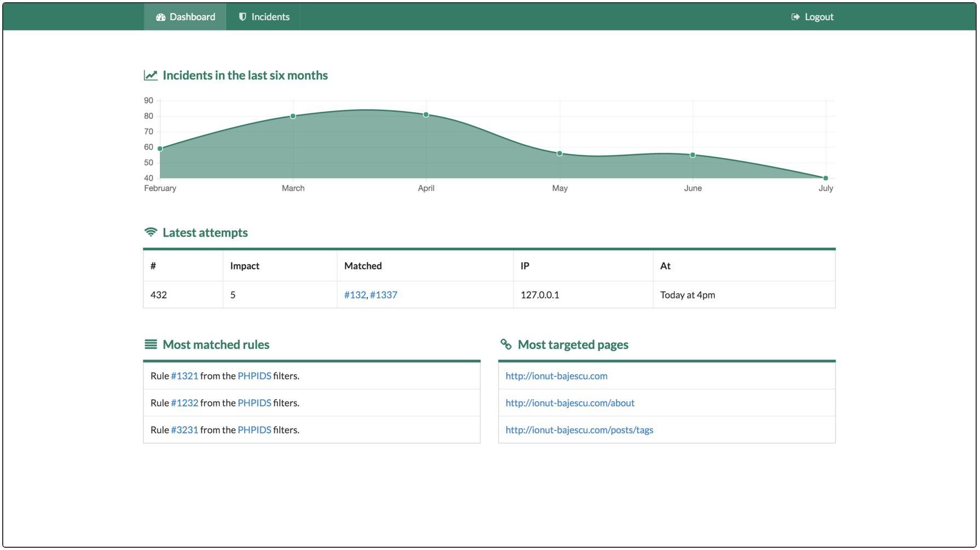Image resolution: width=980 pixels, height=550 pixels.
Task: Click PHPIDS link in rule #1321 row
Action: click(255, 376)
